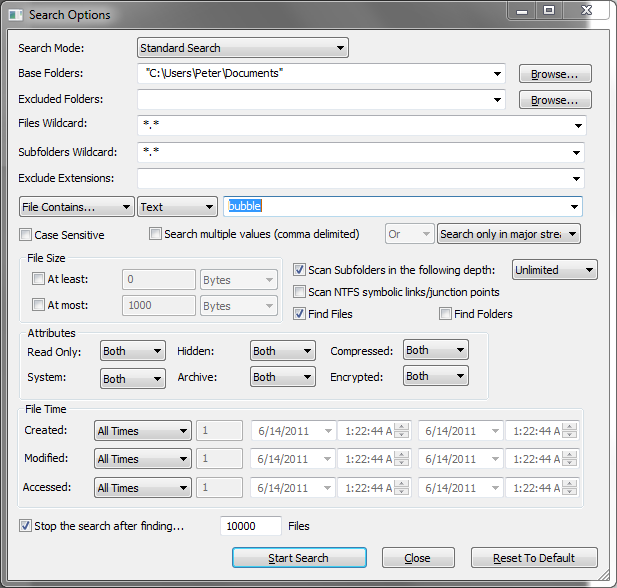Open the Created All Times dropdown
Image resolution: width=617 pixels, height=588 pixels.
[x=143, y=431]
